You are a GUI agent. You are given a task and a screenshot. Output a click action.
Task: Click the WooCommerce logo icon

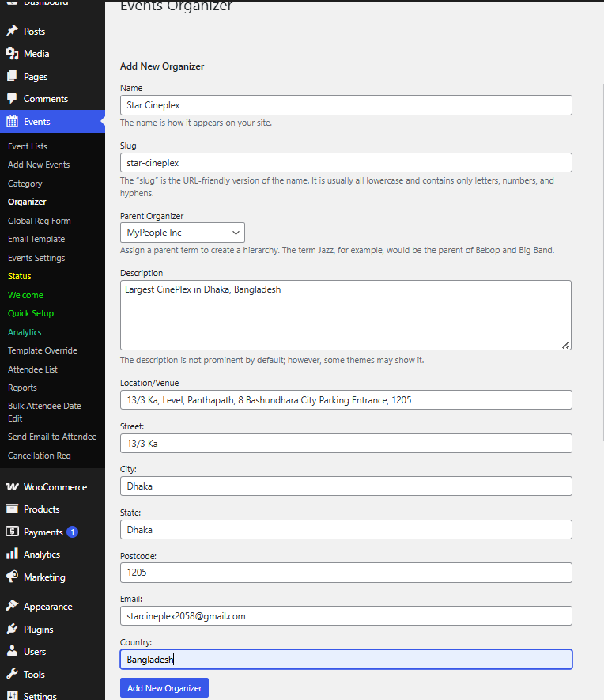(x=12, y=487)
